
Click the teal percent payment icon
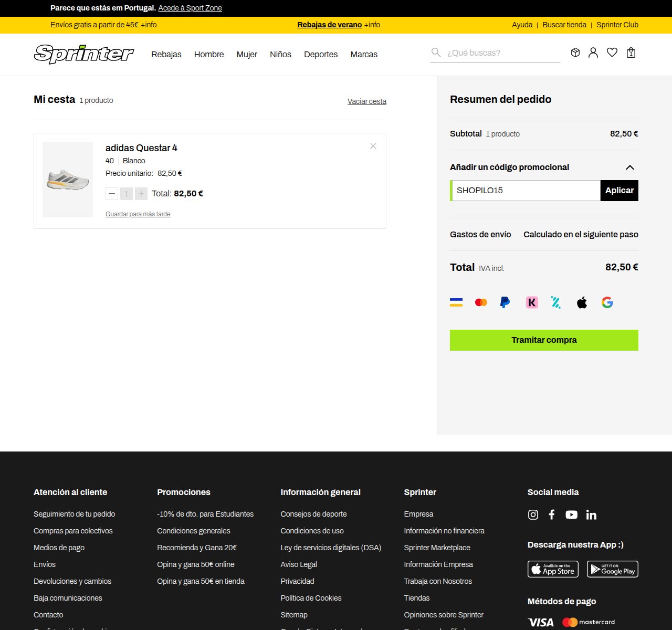556,302
